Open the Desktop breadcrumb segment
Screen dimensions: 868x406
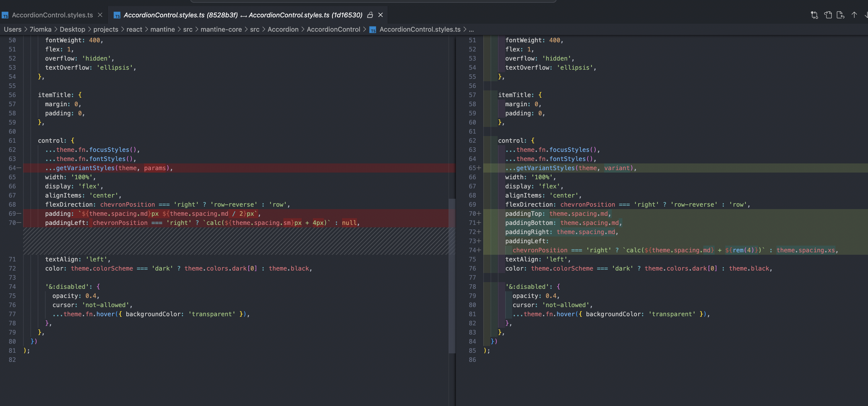(72, 29)
